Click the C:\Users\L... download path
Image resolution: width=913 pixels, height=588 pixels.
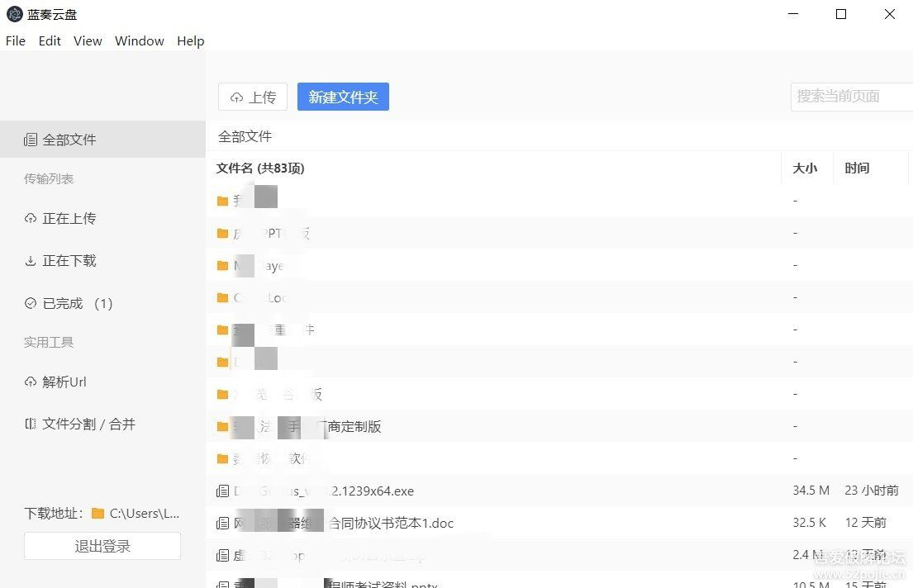click(x=145, y=514)
